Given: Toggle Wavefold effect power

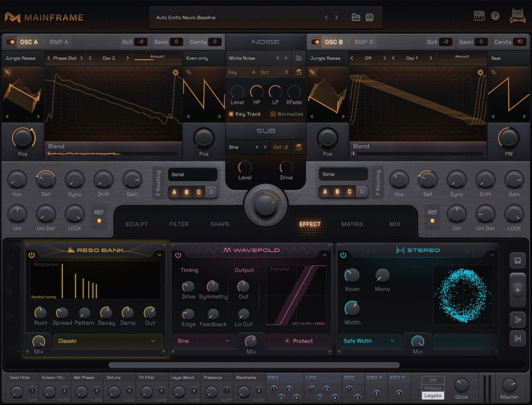Looking at the screenshot, I should click(178, 255).
